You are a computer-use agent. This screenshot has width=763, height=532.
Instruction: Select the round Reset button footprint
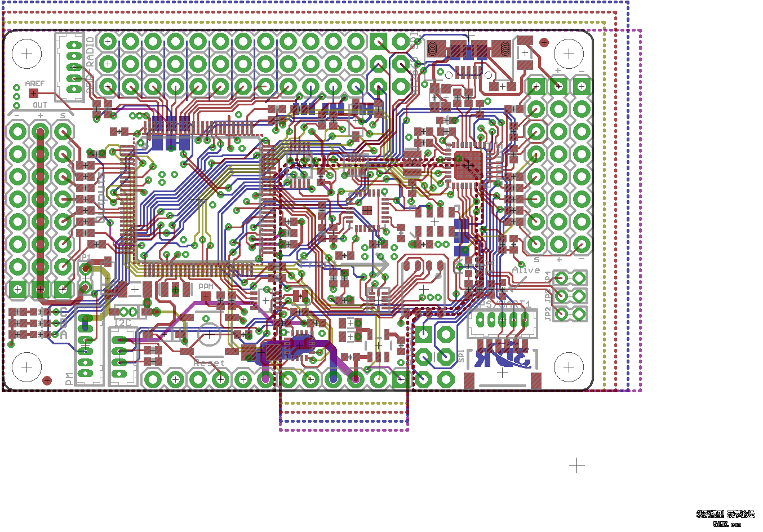pos(209,335)
